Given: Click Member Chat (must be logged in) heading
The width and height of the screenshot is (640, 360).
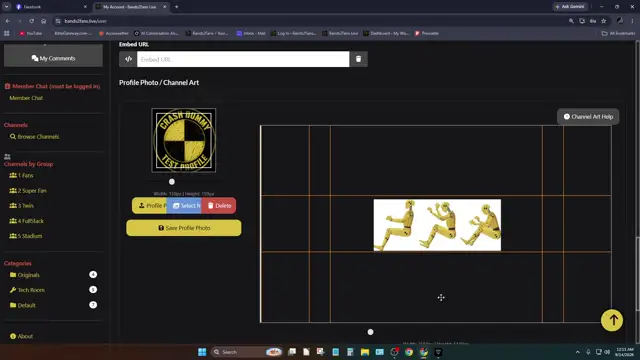Looking at the screenshot, I should pyautogui.click(x=52, y=86).
